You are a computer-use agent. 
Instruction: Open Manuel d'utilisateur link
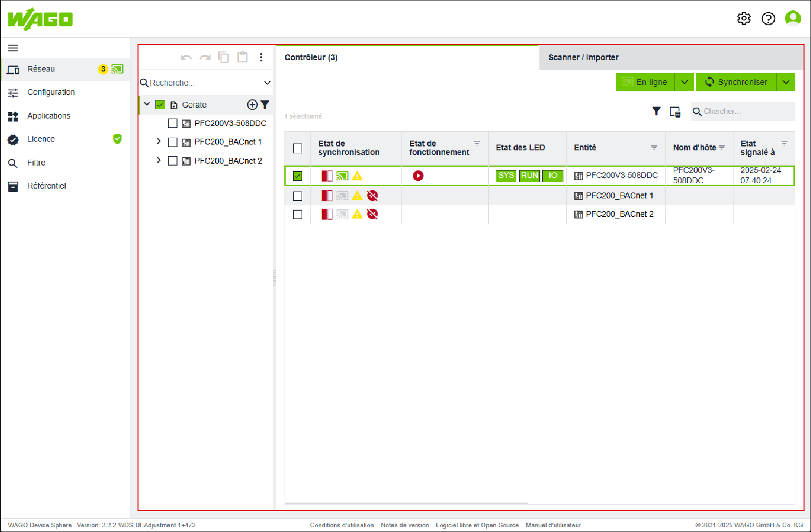pos(553,525)
